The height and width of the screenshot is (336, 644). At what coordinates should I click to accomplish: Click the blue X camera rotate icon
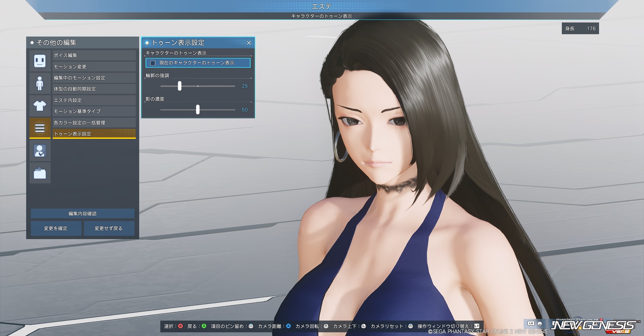[x=288, y=326]
